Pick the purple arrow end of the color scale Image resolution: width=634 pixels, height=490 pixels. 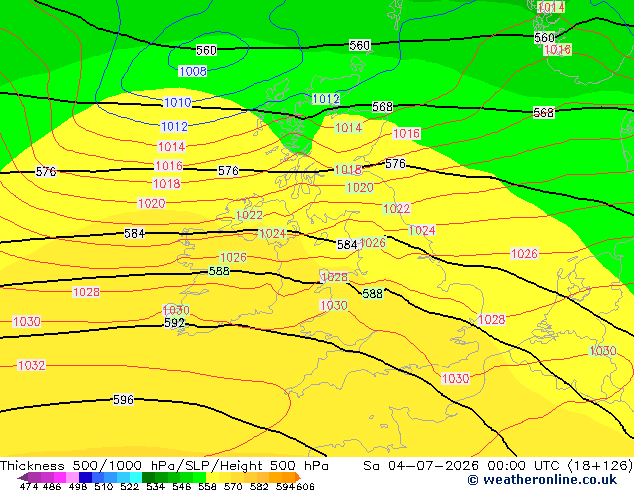point(23,477)
